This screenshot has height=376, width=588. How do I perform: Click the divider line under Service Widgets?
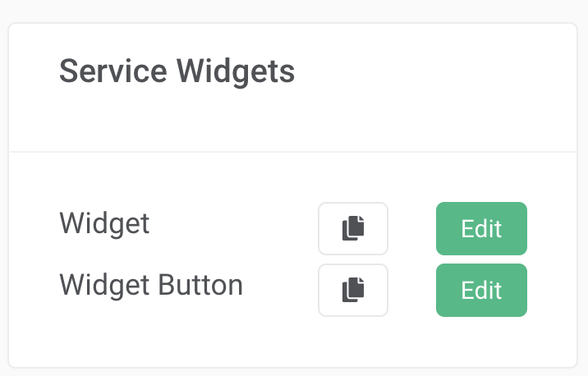pos(293,152)
